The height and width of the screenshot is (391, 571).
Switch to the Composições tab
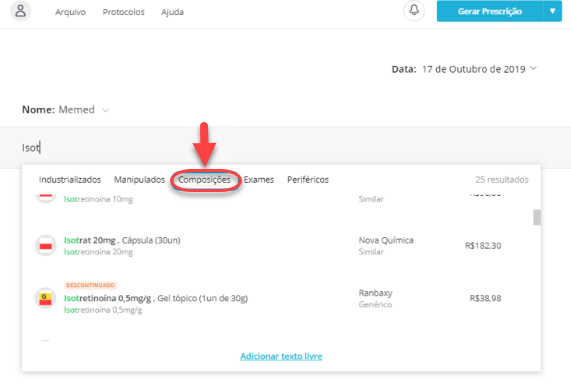pyautogui.click(x=205, y=179)
